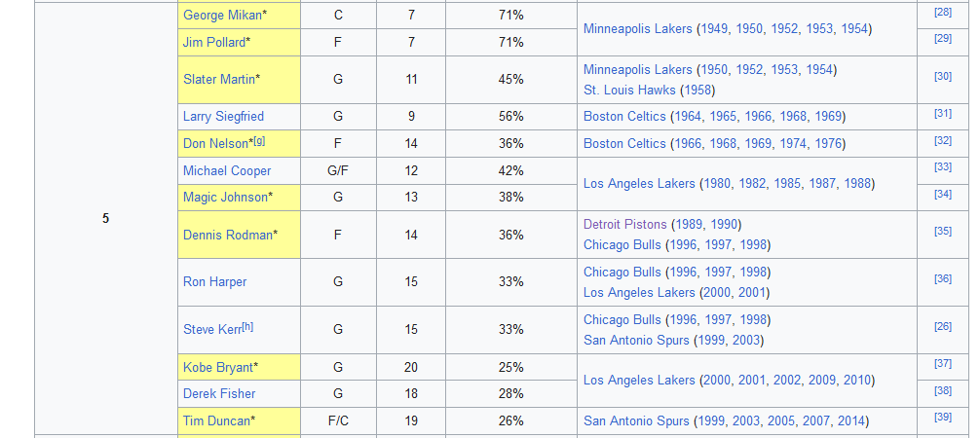Select the Michael Cooper link
The width and height of the screenshot is (980, 438).
point(227,171)
